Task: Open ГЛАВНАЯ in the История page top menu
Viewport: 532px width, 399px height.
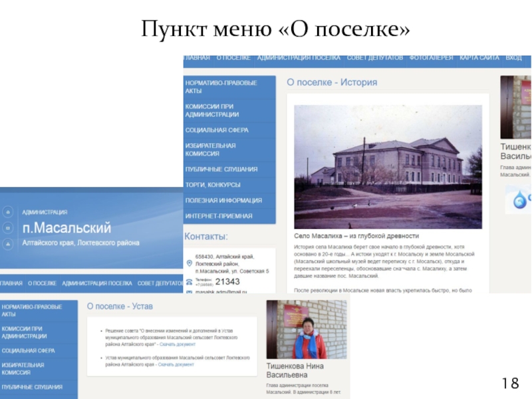Action: pyautogui.click(x=198, y=58)
